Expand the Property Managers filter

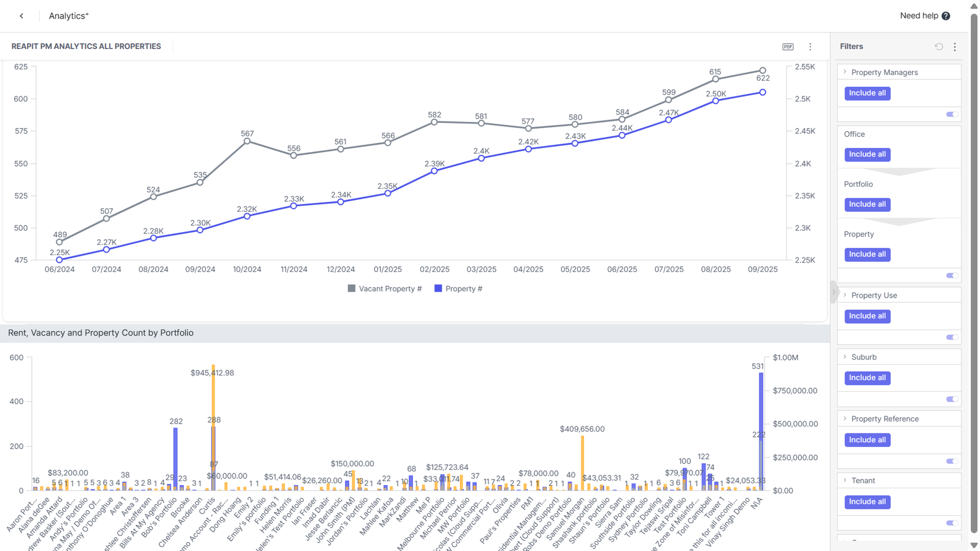pyautogui.click(x=845, y=72)
